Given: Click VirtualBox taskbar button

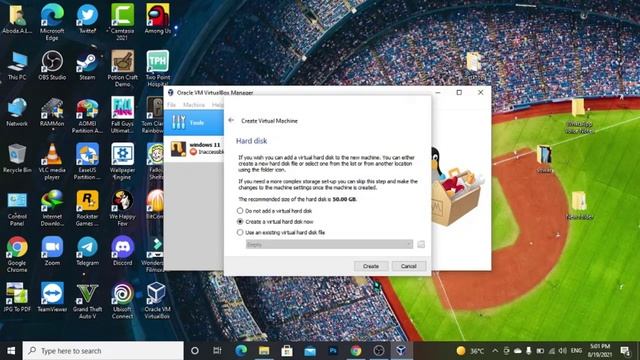Looking at the screenshot, I should pyautogui.click(x=402, y=351).
